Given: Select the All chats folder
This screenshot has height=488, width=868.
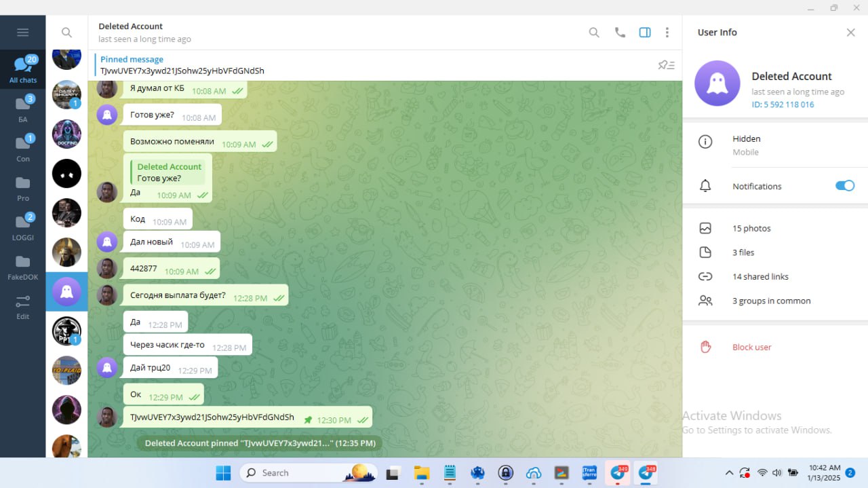Looking at the screenshot, I should pyautogui.click(x=23, y=69).
